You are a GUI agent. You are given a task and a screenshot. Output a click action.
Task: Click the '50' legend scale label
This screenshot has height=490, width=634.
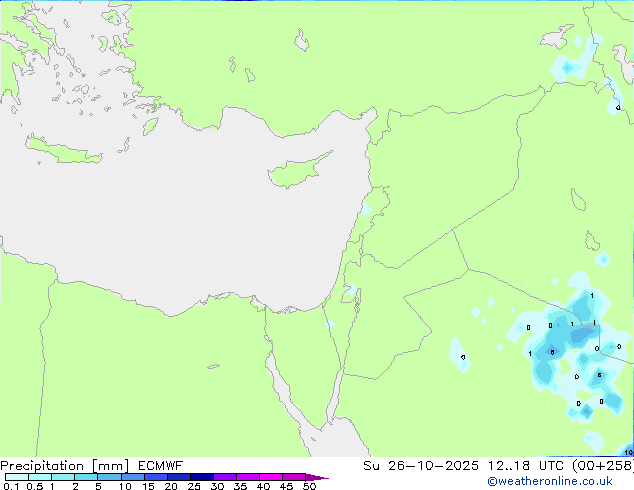[x=309, y=486]
